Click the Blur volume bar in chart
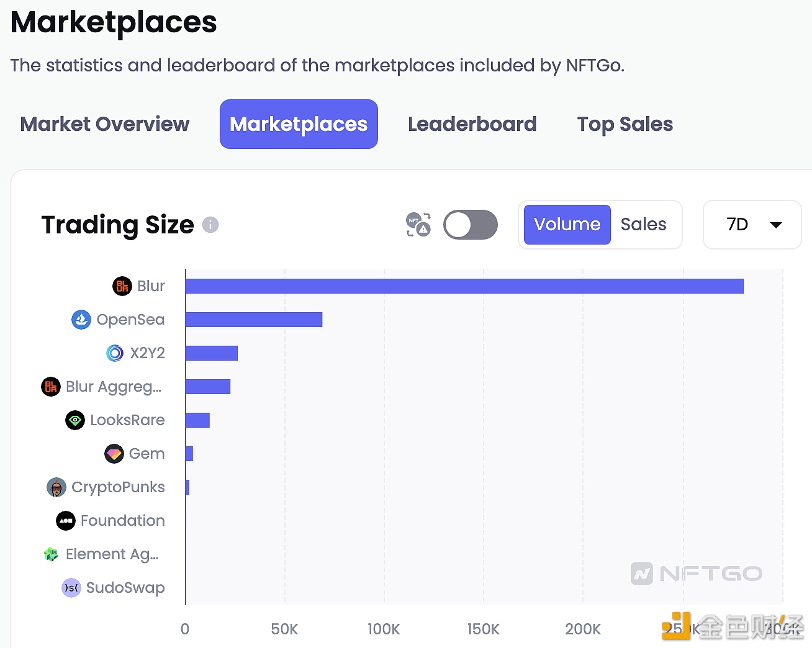 [464, 286]
